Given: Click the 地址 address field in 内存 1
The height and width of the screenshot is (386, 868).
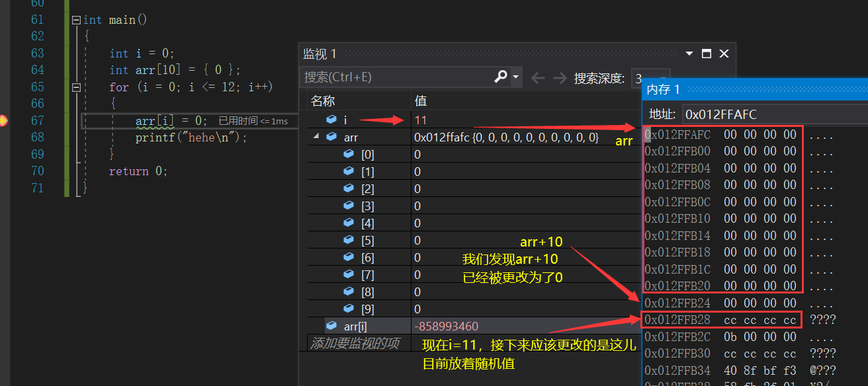Looking at the screenshot, I should click(774, 114).
